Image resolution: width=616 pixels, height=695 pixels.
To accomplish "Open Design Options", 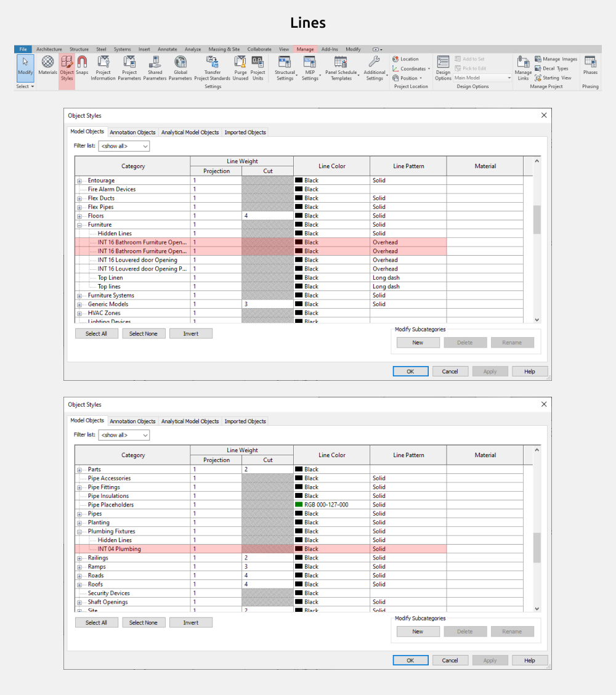I will 443,68.
